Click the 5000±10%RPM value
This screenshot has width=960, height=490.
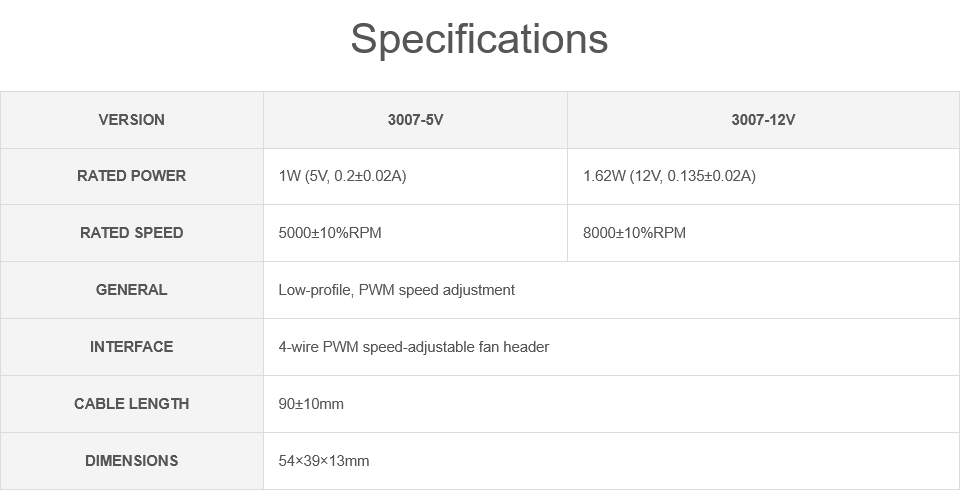pyautogui.click(x=330, y=233)
